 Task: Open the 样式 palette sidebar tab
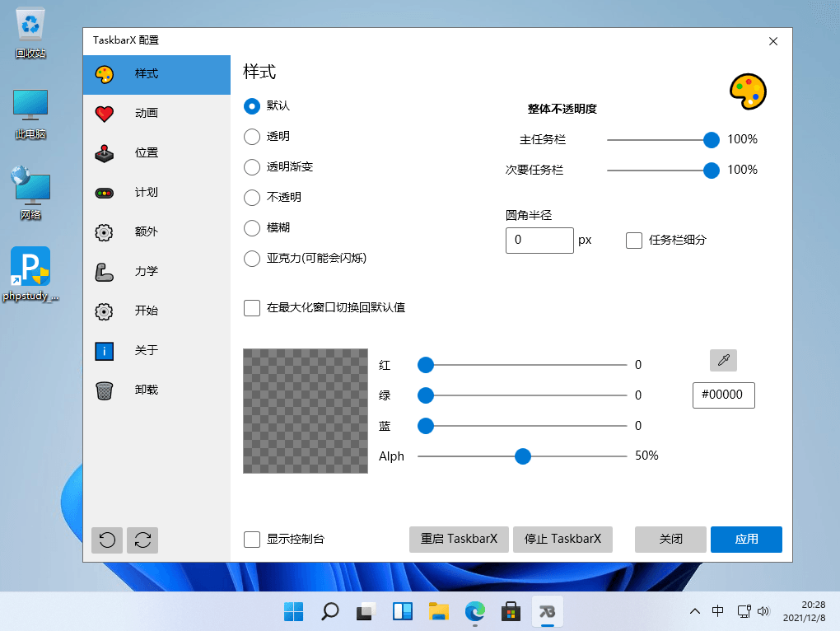156,74
